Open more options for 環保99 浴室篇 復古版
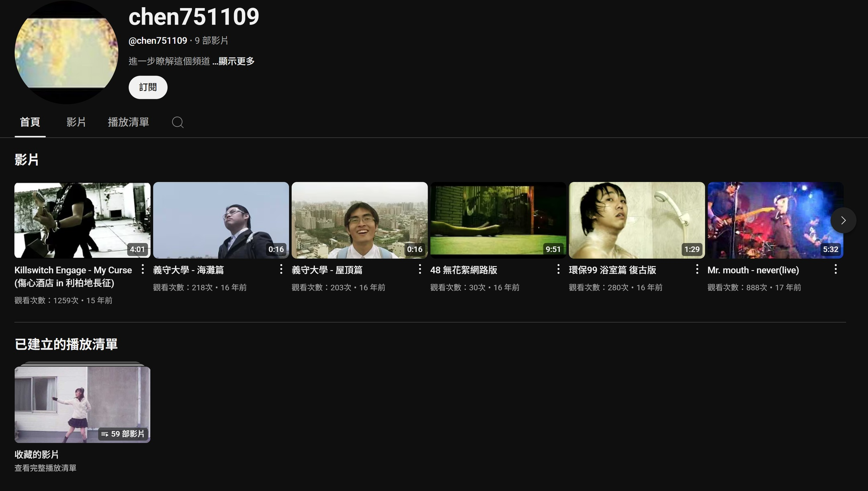The width and height of the screenshot is (868, 491). 697,269
